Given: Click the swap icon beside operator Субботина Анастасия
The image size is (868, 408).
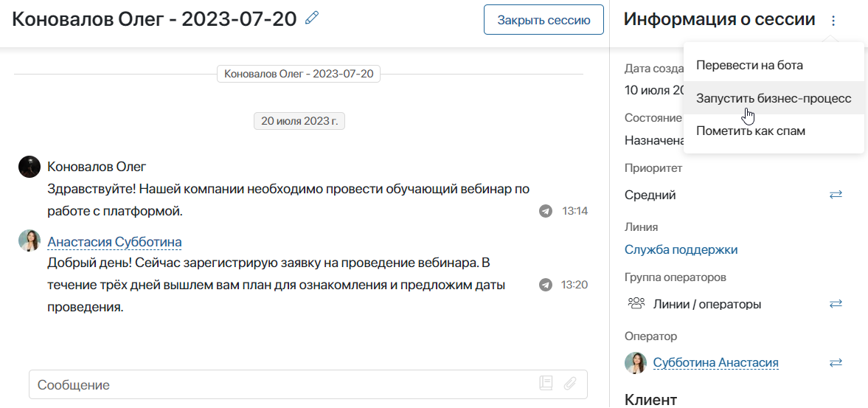Looking at the screenshot, I should [x=836, y=362].
